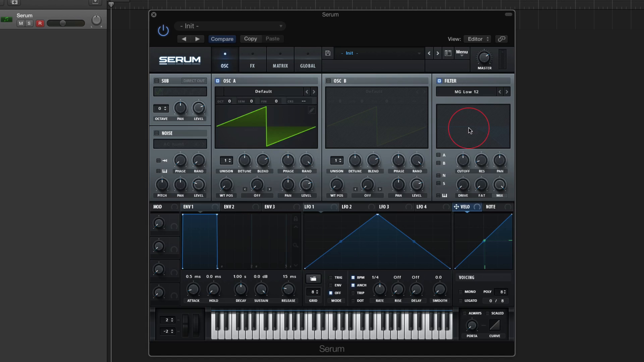Screen dimensions: 644x362
Task: Open the Serum Menu dropdown
Action: 462,53
